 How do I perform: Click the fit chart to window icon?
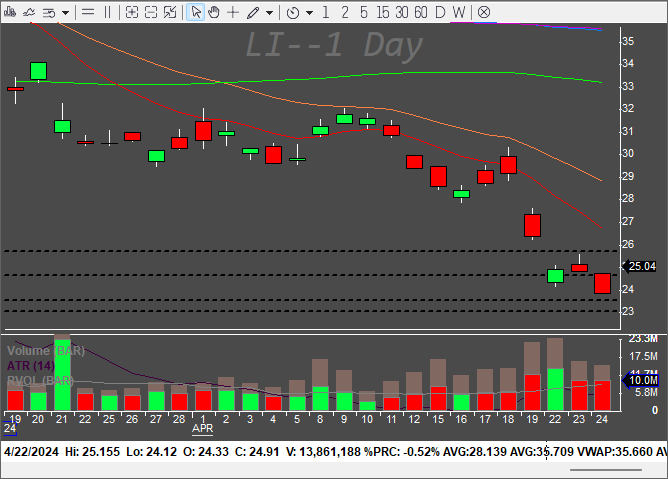coord(170,12)
